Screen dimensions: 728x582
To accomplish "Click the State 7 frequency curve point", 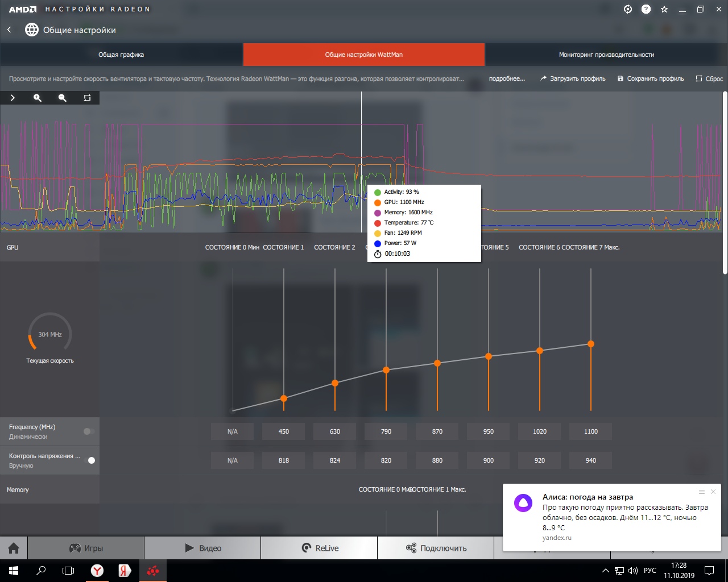I will coord(591,344).
